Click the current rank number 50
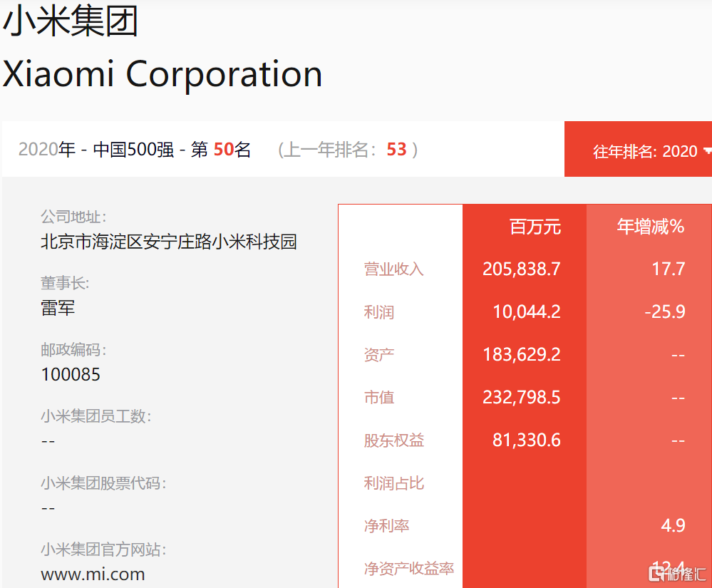 [x=223, y=150]
